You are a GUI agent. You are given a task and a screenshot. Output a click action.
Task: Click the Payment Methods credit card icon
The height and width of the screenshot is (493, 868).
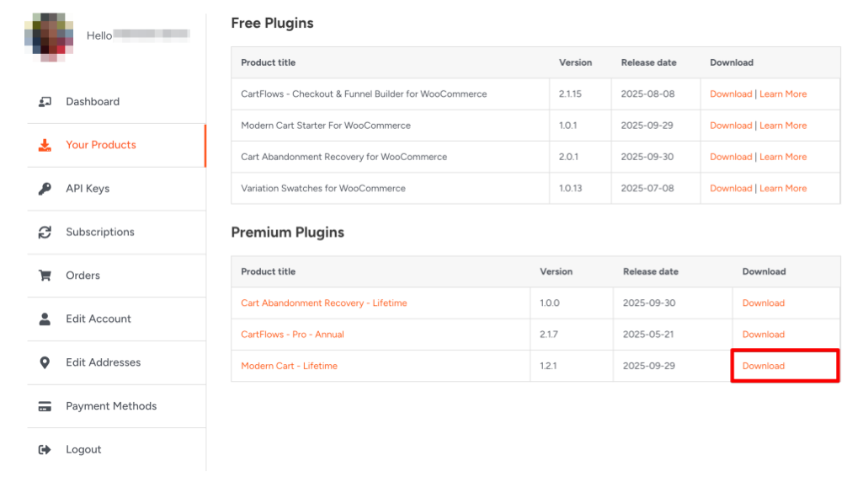point(45,406)
